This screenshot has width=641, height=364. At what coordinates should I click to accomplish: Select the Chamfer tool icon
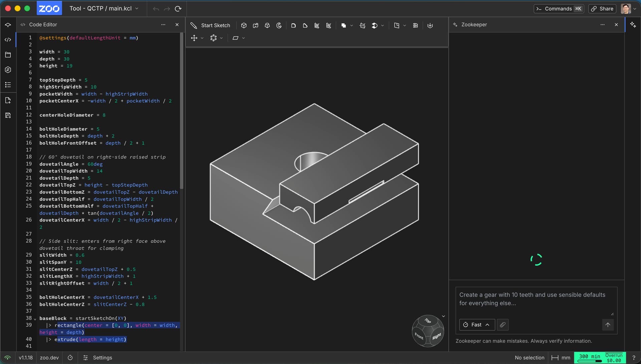point(305,25)
